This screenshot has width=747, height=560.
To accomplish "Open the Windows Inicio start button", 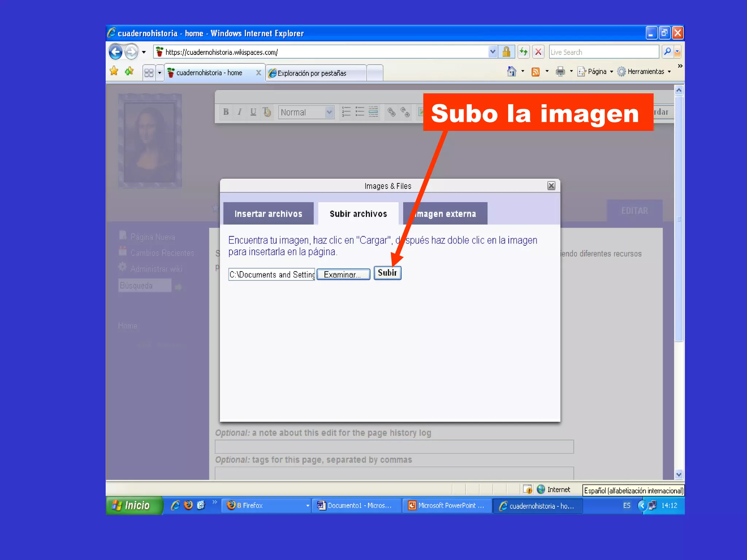I will pyautogui.click(x=134, y=505).
